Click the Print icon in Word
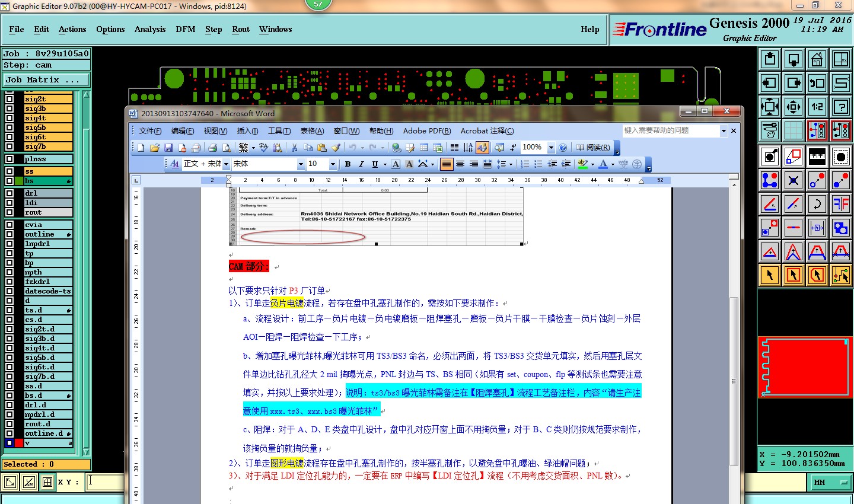Viewport: 854px width, 504px height. (x=212, y=148)
